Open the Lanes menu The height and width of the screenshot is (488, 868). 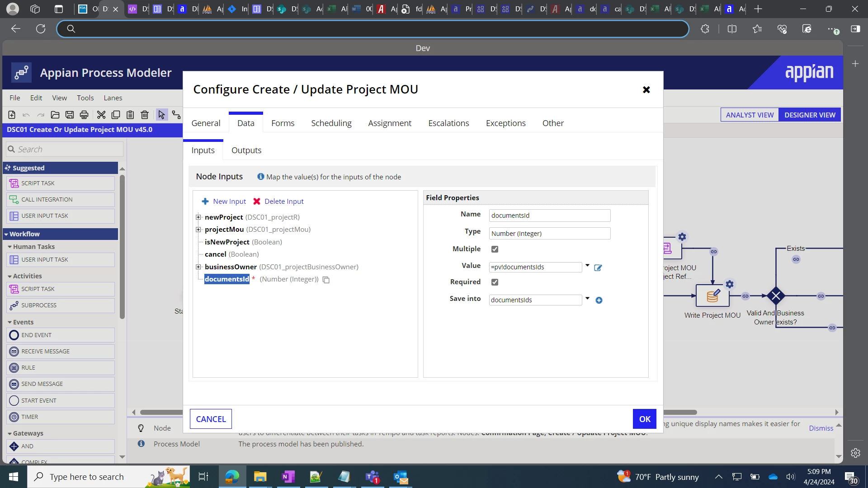click(113, 98)
